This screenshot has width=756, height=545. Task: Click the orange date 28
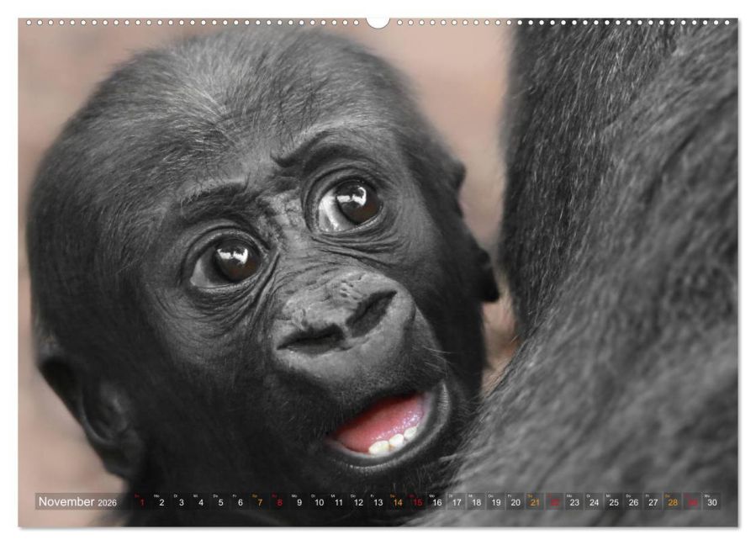(x=673, y=502)
